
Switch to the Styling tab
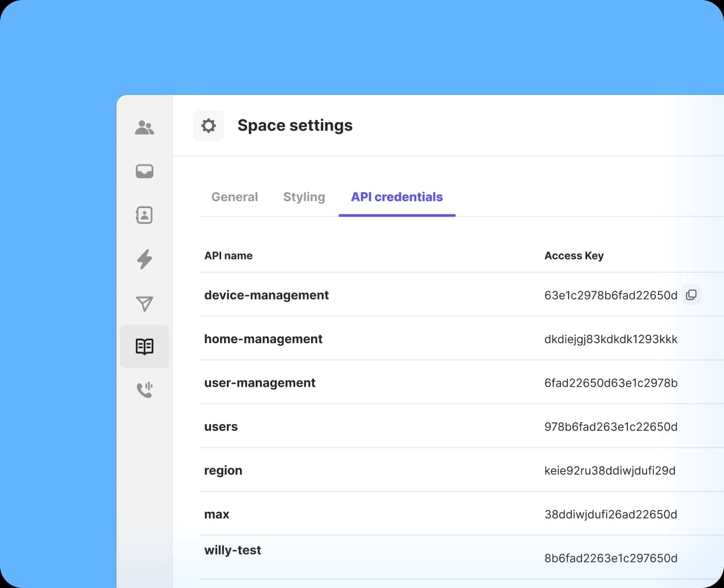[x=304, y=197]
